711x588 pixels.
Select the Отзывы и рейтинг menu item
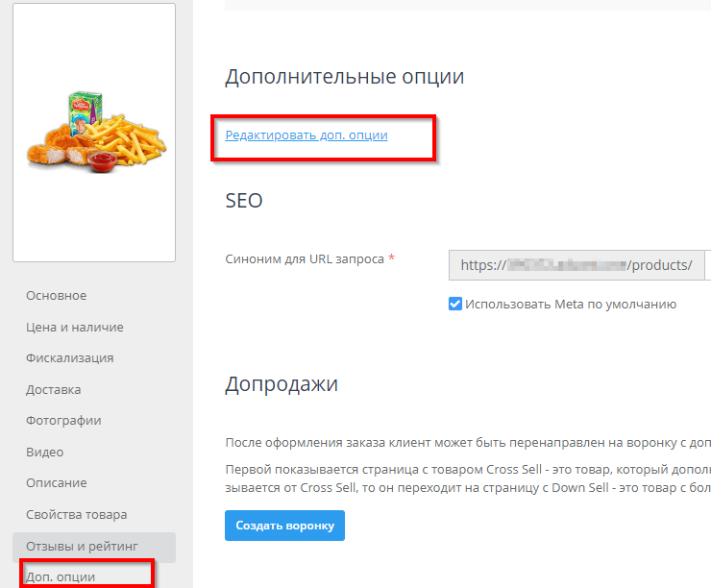point(79,547)
